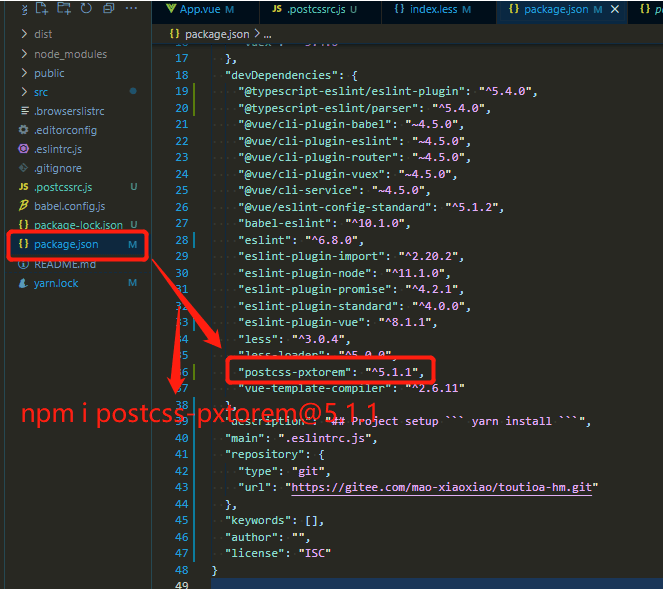Open babel.config.js file
Screen dimensions: 663x589
[70, 206]
